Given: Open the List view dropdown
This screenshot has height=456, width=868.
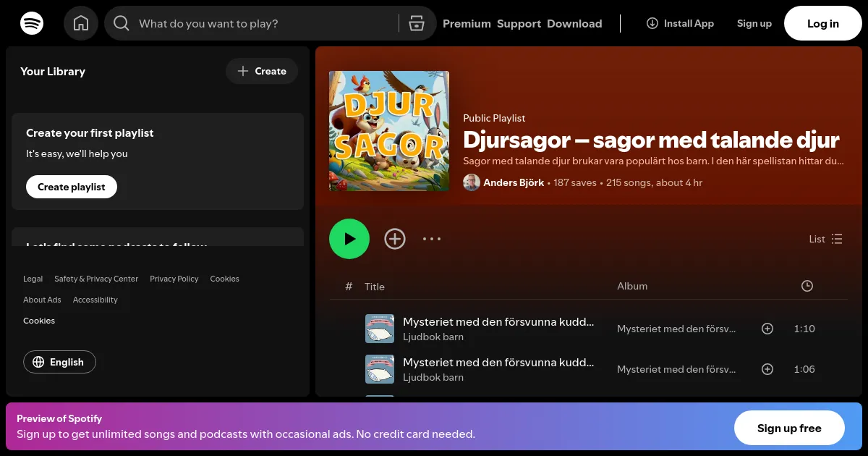Looking at the screenshot, I should 825,239.
